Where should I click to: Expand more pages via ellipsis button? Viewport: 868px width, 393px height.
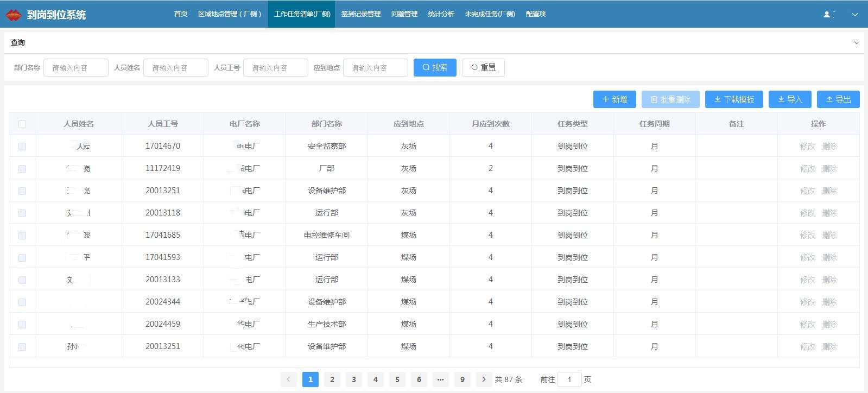[x=440, y=379]
